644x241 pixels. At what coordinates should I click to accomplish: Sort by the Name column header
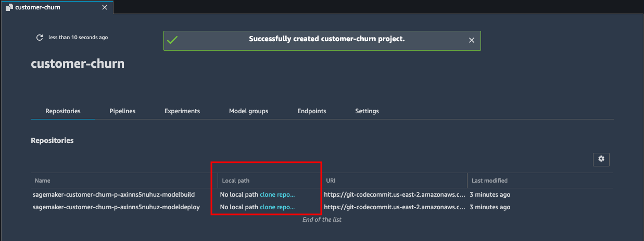point(43,180)
